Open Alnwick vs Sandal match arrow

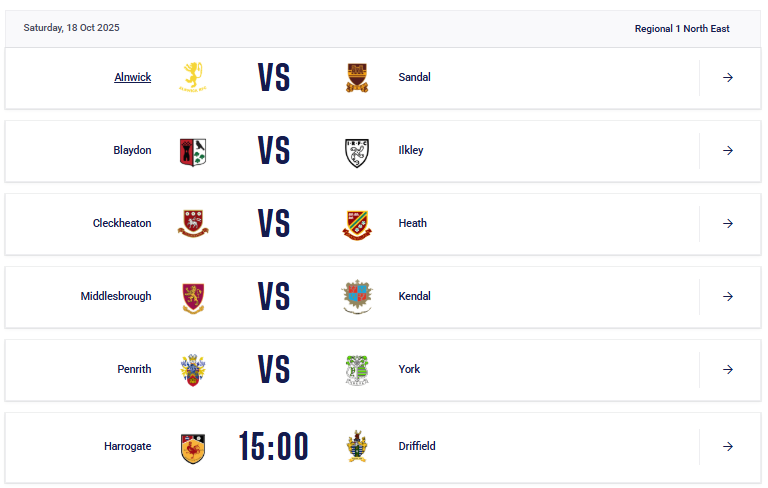point(728,77)
